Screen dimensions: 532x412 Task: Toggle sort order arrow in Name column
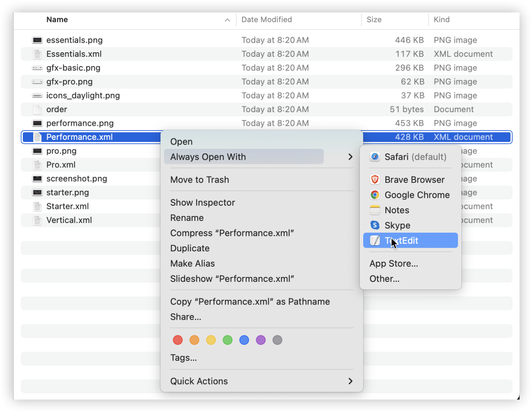tap(228, 20)
